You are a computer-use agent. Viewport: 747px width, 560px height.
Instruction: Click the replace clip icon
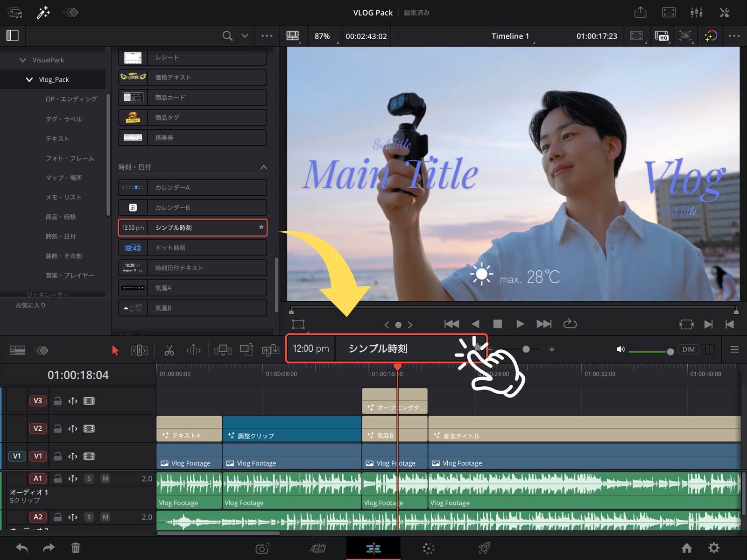(270, 350)
